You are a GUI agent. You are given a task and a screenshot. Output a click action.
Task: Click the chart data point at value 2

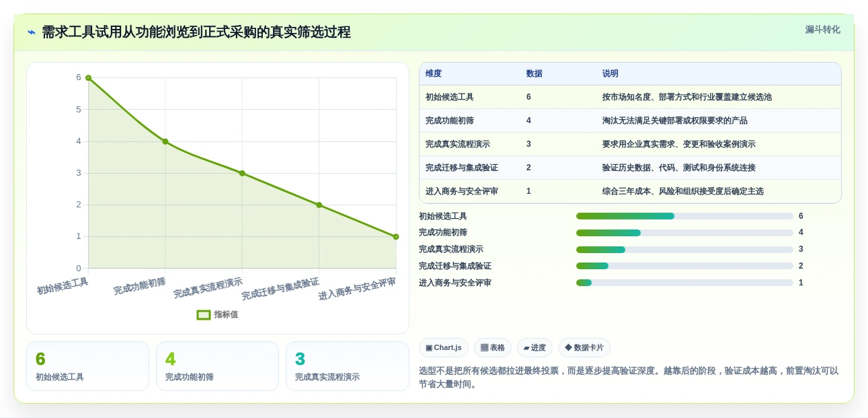[x=319, y=205]
